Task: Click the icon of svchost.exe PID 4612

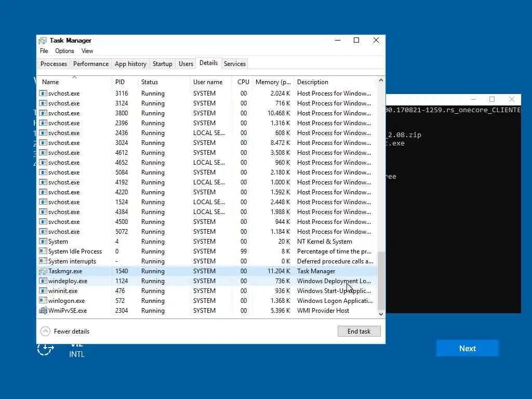Action: coord(43,152)
